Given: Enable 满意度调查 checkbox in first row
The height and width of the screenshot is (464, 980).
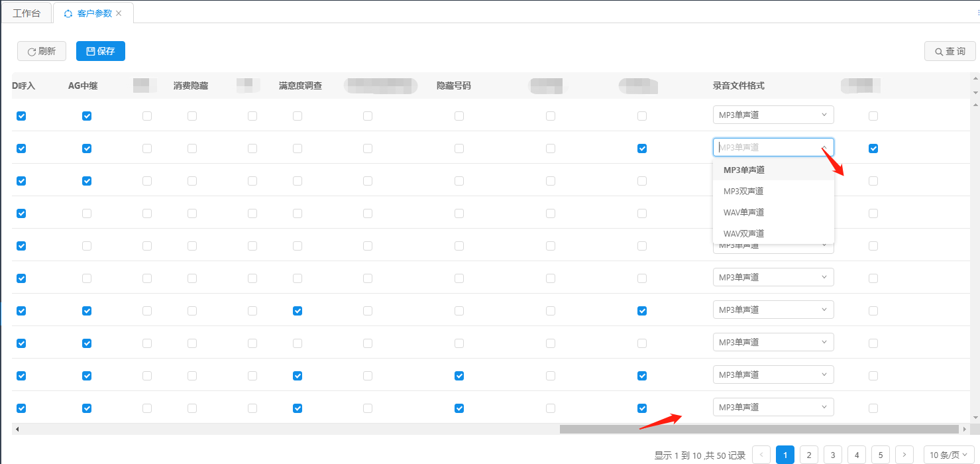Looking at the screenshot, I should 298,116.
